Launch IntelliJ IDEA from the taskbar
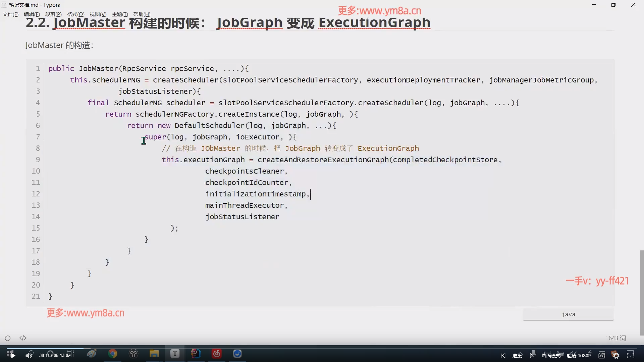 coord(196,354)
